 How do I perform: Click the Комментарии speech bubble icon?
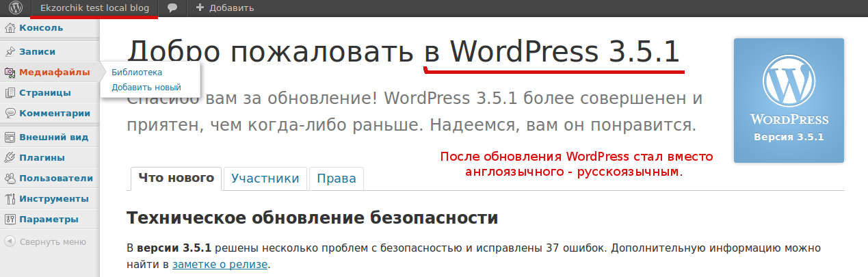[10, 114]
